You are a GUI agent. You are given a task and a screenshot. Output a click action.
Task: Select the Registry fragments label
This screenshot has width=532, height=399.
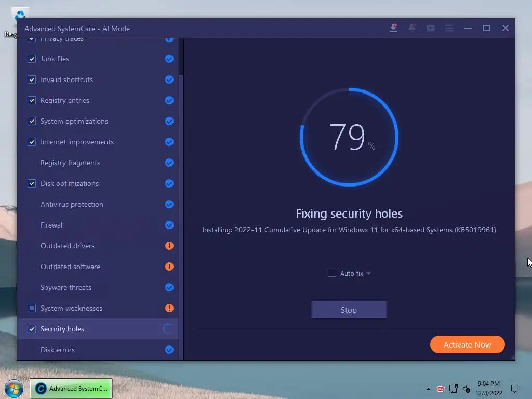tap(70, 163)
